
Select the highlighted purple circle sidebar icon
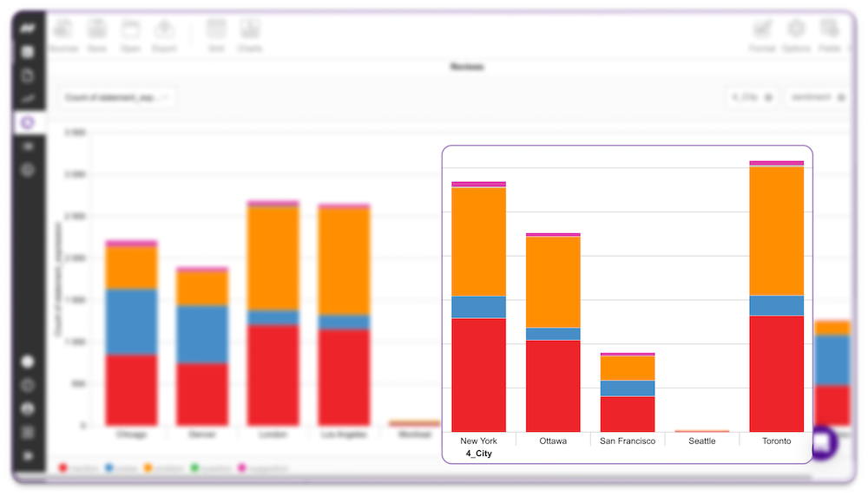coord(28,122)
